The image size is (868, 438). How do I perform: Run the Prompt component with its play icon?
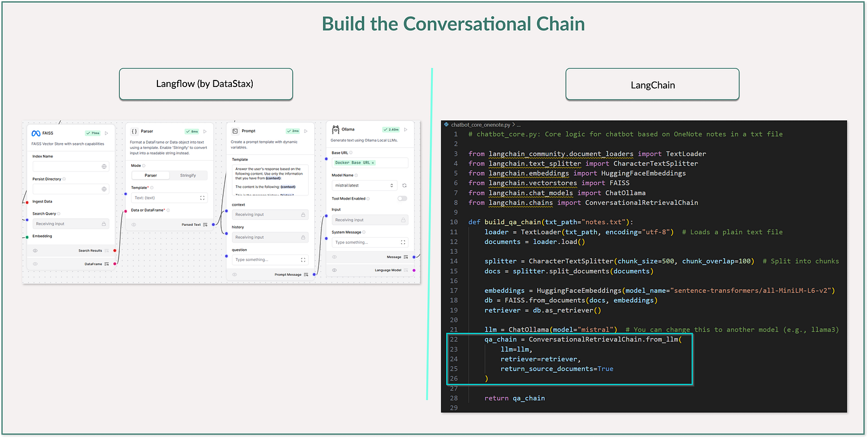306,131
